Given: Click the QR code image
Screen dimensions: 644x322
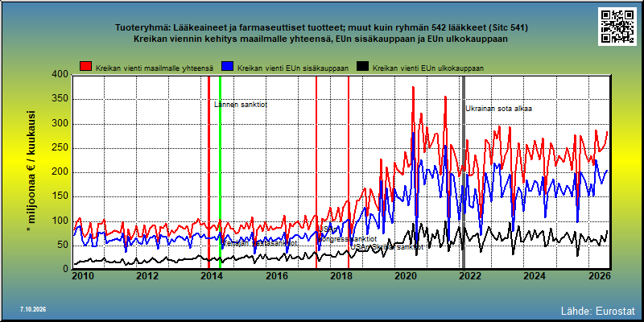Looking at the screenshot, I should 618,26.
